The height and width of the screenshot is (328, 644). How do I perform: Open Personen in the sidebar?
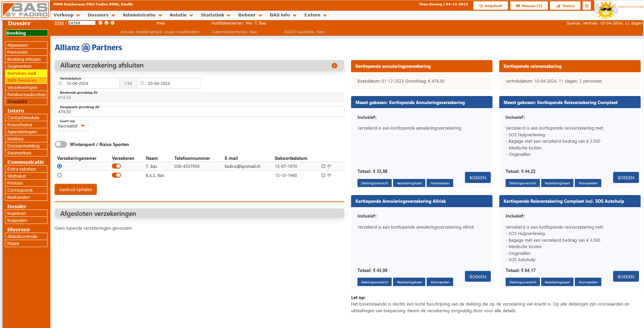click(26, 52)
